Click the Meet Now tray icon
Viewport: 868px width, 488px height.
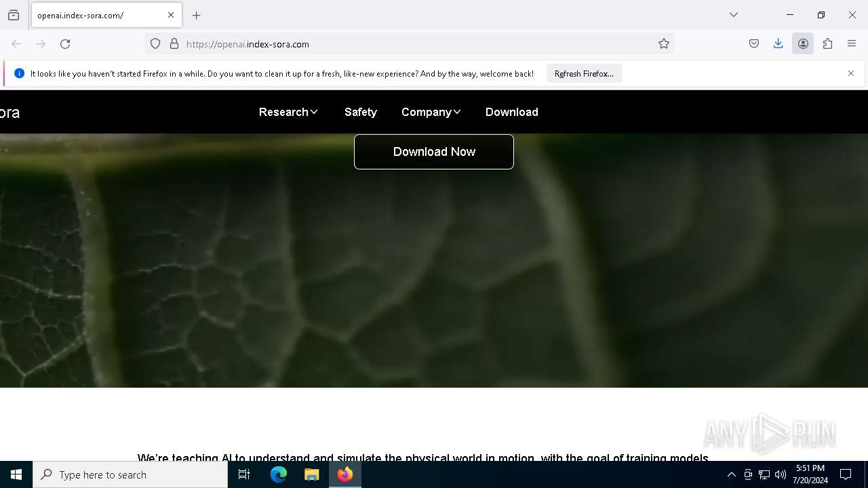pos(748,474)
